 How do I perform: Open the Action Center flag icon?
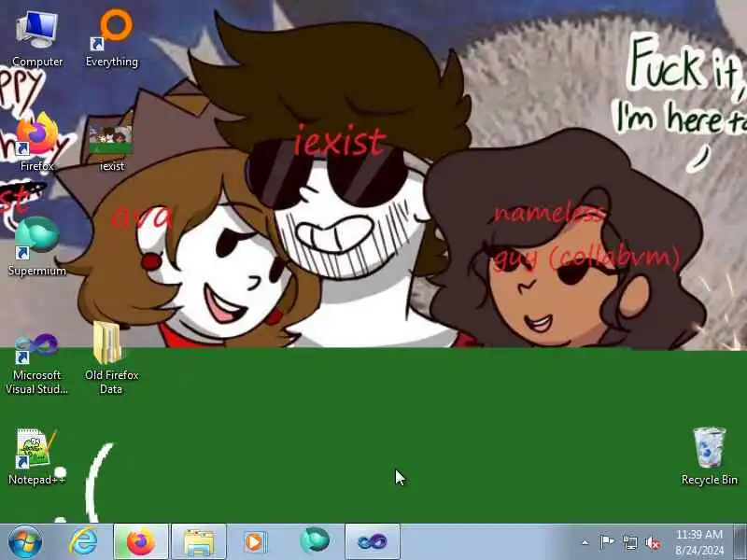point(606,542)
